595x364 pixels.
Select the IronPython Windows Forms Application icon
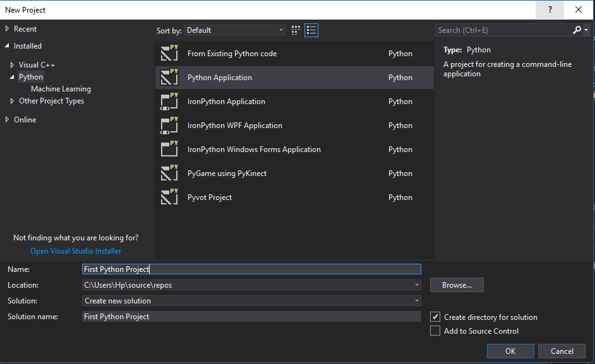[x=168, y=149]
